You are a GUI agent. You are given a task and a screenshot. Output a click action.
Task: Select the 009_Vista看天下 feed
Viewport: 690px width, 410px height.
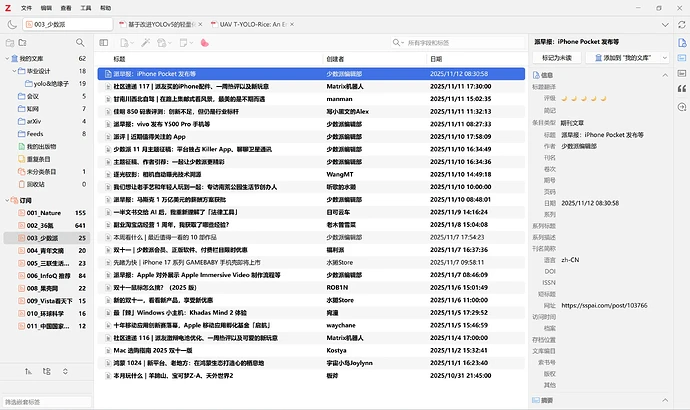tap(47, 301)
